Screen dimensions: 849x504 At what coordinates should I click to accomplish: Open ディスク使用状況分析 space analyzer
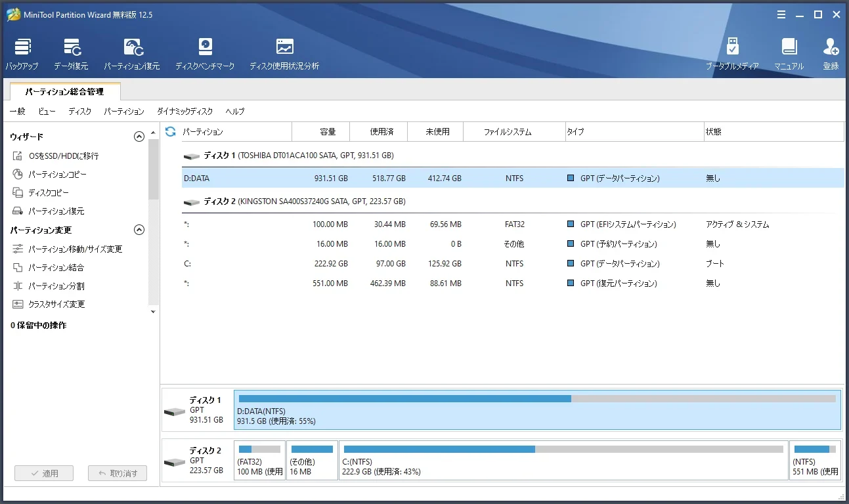(x=284, y=54)
